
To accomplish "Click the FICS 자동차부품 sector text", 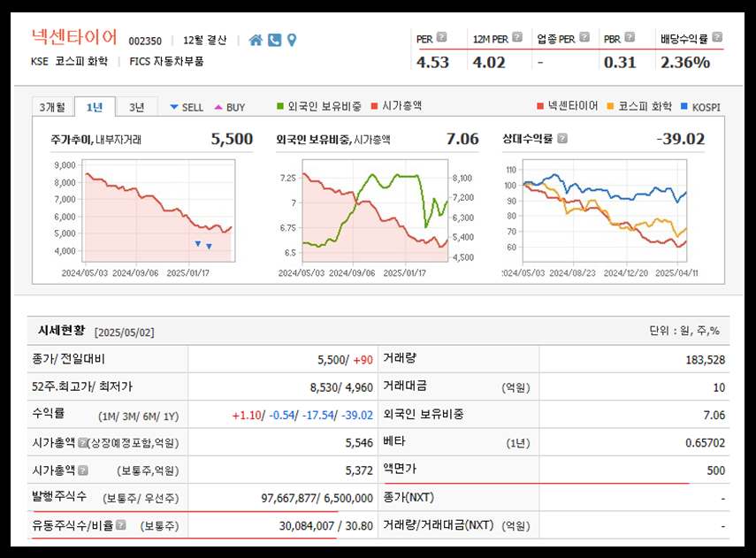I will [x=167, y=61].
